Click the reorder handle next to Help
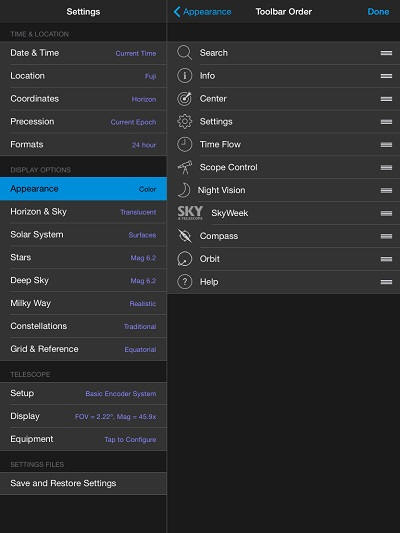The image size is (400, 533). coord(386,282)
